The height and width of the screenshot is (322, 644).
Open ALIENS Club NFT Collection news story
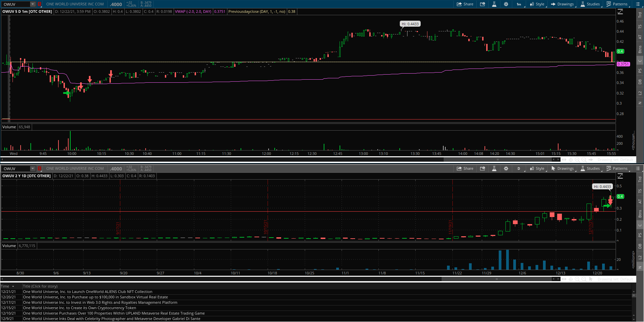(x=88, y=292)
